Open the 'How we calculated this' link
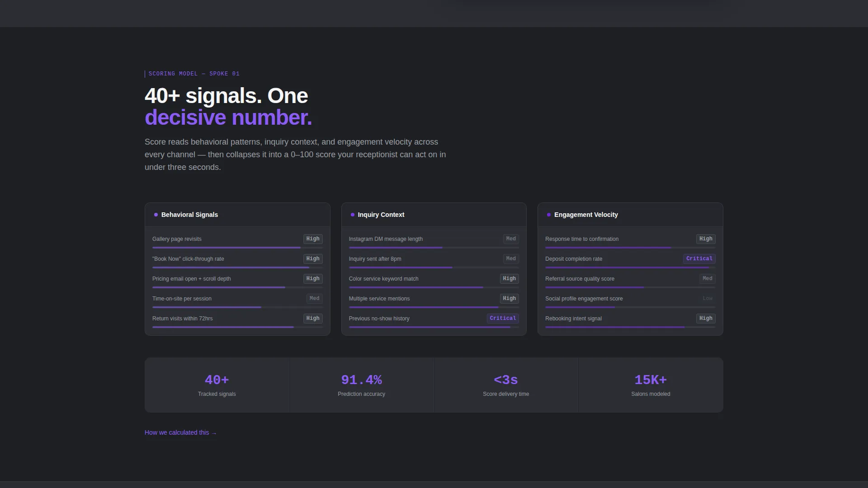 click(180, 432)
